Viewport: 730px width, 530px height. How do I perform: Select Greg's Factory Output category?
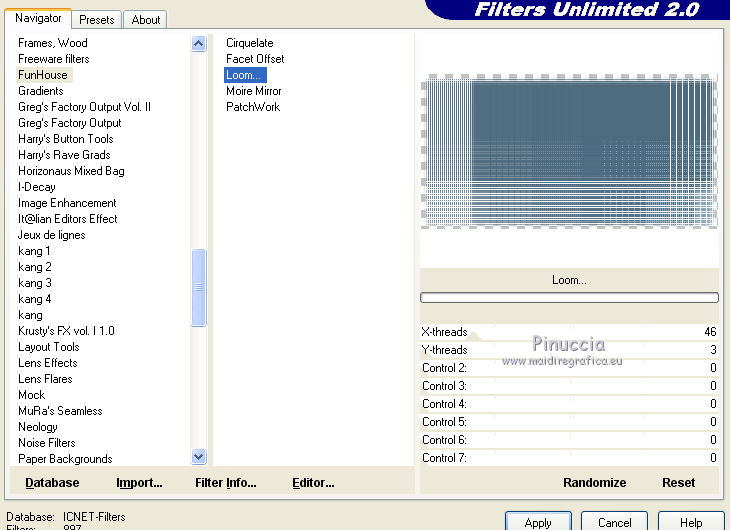click(x=69, y=123)
